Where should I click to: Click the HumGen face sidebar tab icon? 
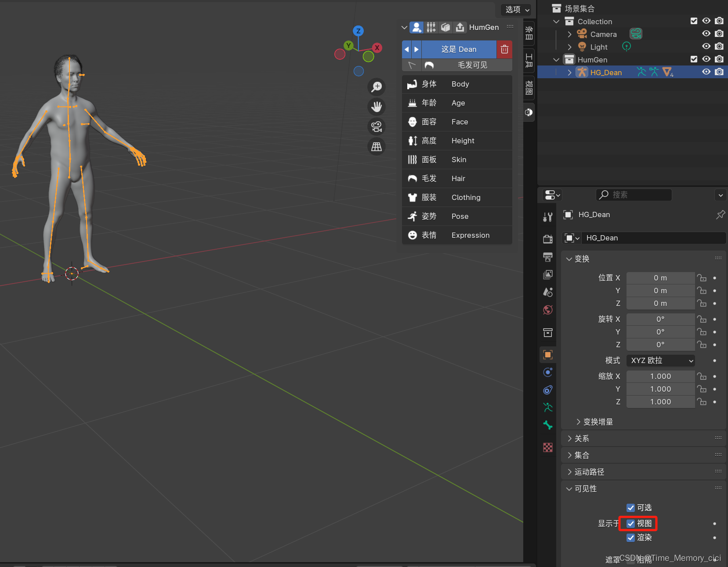tap(529, 113)
